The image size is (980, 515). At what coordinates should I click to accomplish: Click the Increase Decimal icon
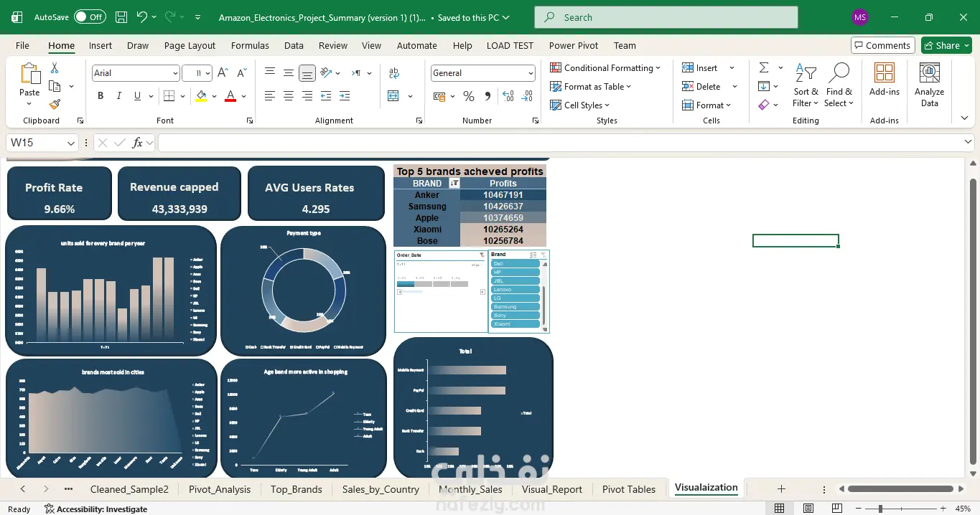(x=508, y=96)
